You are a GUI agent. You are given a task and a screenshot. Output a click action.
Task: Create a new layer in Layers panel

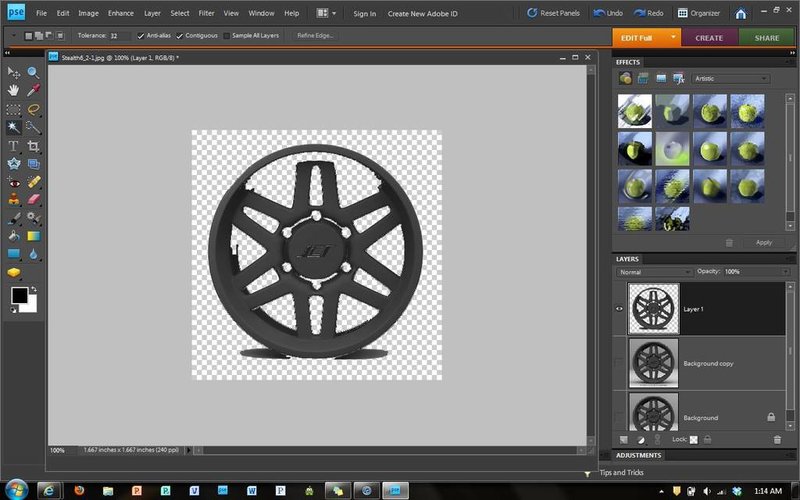pos(623,439)
